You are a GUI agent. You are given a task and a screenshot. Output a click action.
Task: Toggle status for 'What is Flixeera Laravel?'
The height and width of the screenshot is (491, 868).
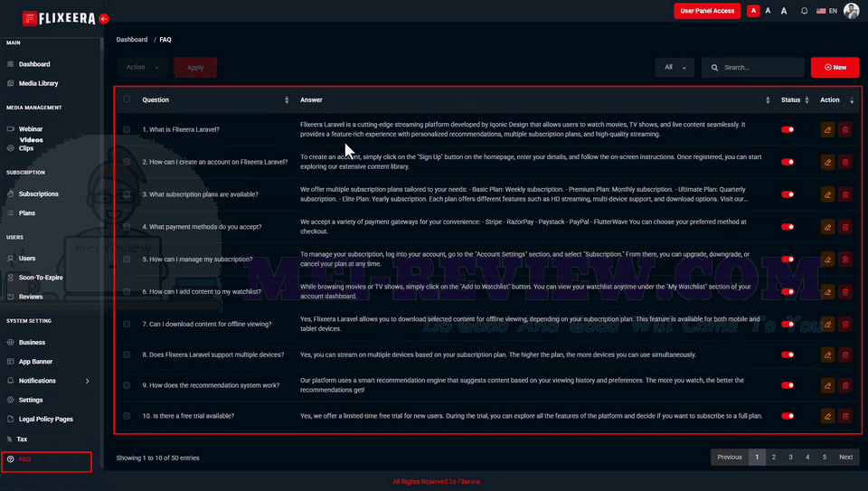coord(788,129)
